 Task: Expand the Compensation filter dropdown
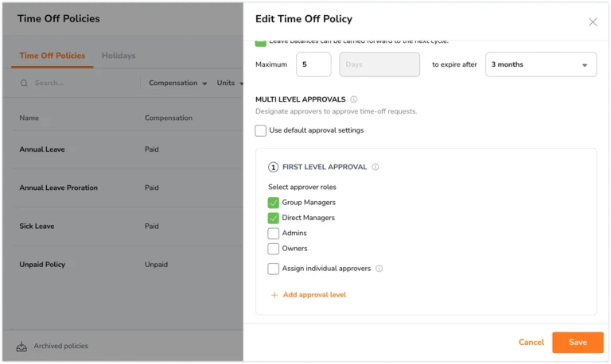(177, 83)
